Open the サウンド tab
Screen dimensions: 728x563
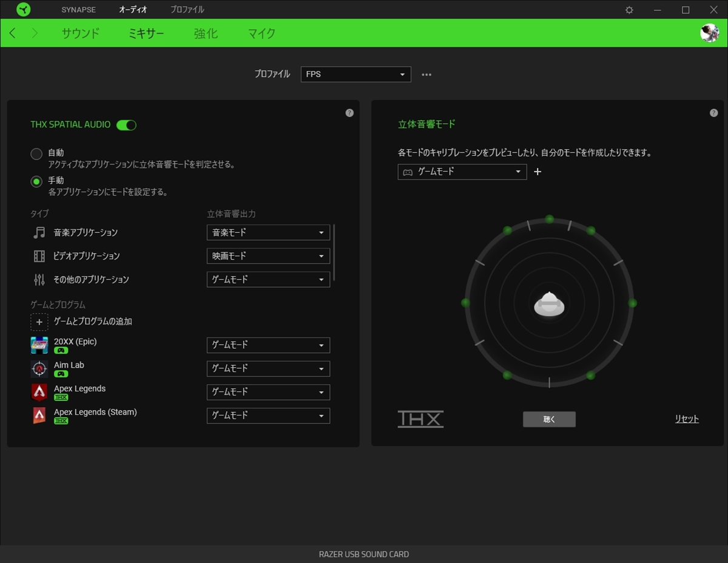tap(80, 33)
